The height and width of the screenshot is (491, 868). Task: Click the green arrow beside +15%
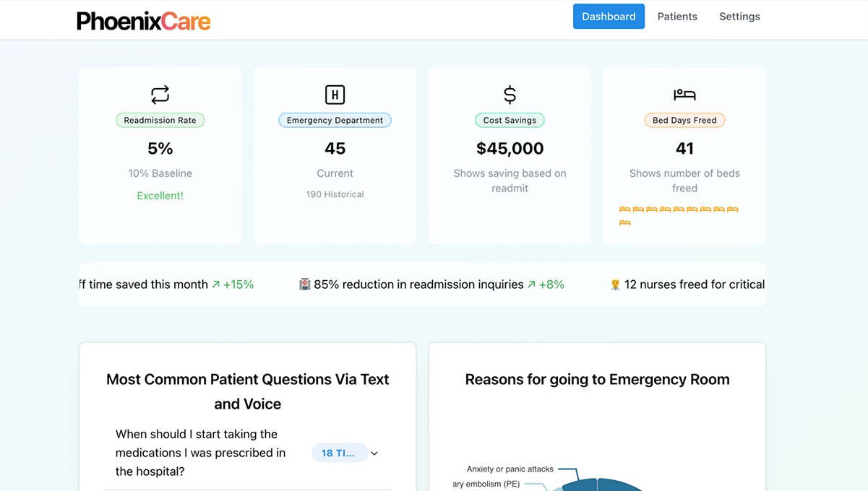(x=215, y=284)
